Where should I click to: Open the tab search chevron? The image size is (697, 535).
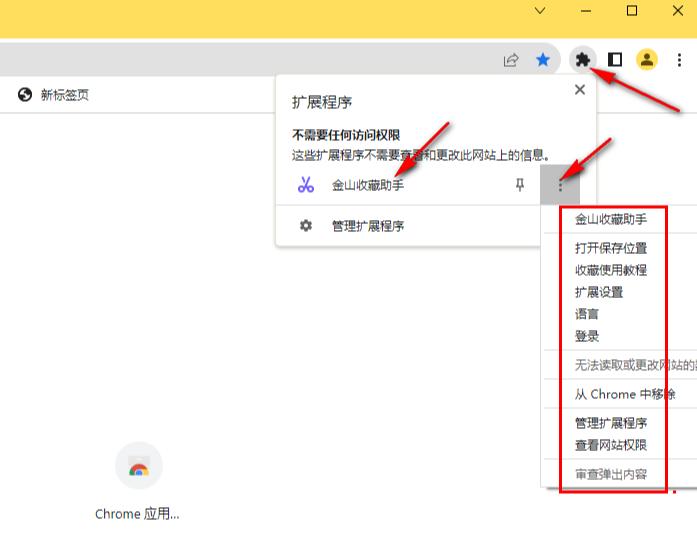pyautogui.click(x=540, y=11)
